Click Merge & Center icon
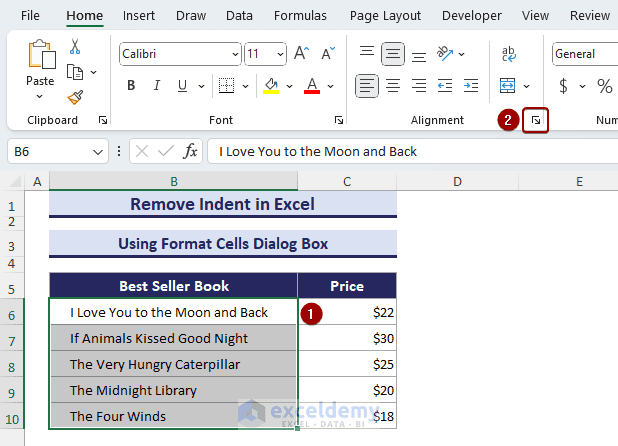618x446 pixels. tap(507, 85)
